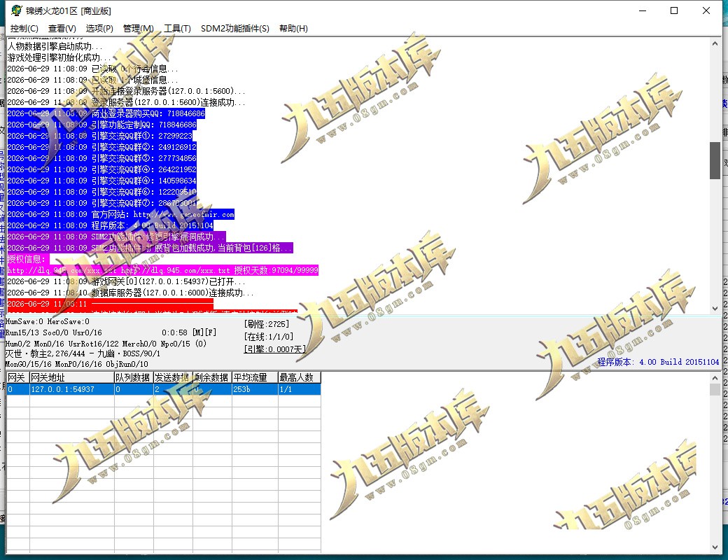Click the 253b average traffic cell
The height and width of the screenshot is (560, 728).
255,389
